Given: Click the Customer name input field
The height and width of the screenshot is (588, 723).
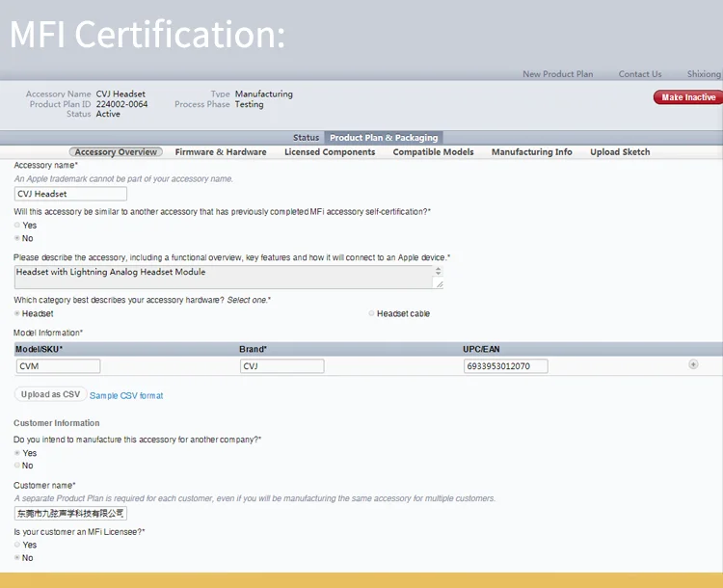Looking at the screenshot, I should (70, 513).
